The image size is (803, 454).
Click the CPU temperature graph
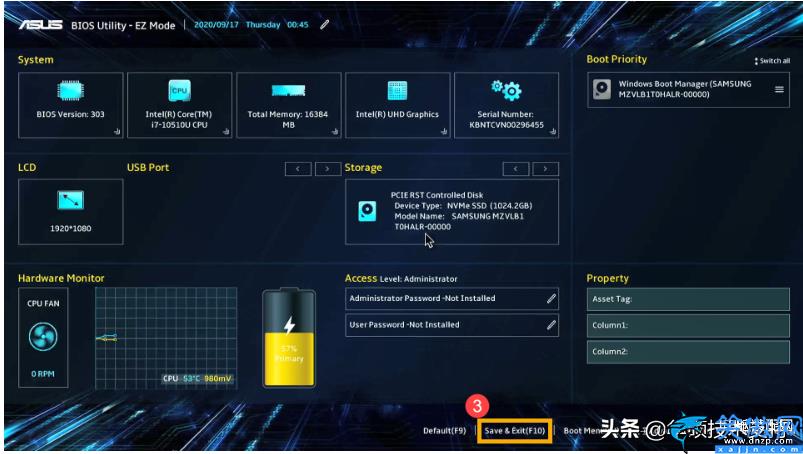tap(166, 338)
